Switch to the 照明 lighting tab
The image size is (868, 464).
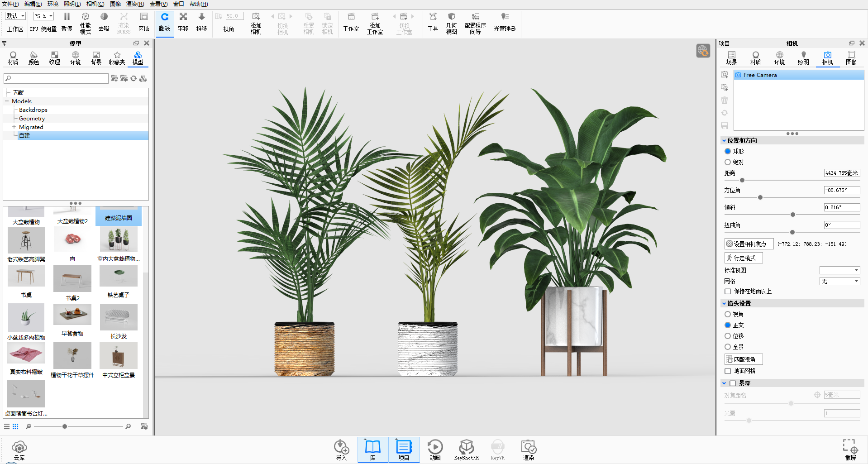803,58
